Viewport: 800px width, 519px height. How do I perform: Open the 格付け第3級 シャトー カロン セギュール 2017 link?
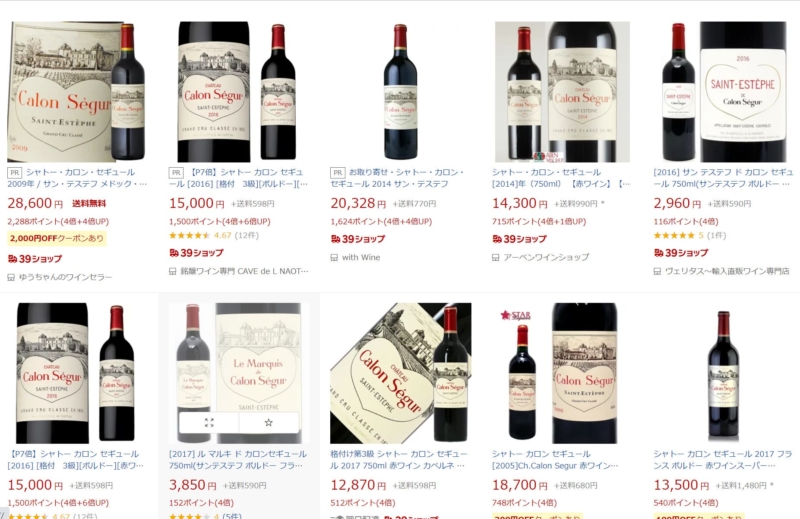coord(398,460)
